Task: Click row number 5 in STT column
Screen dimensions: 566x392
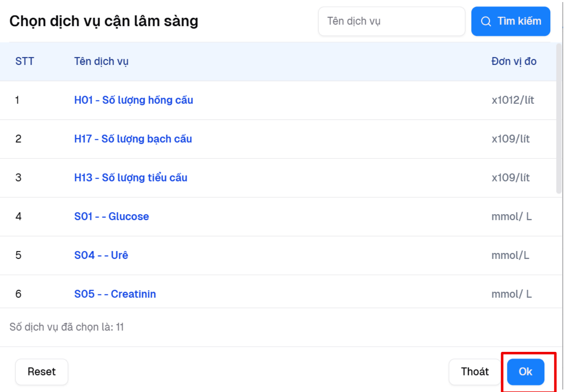Action: click(x=18, y=255)
